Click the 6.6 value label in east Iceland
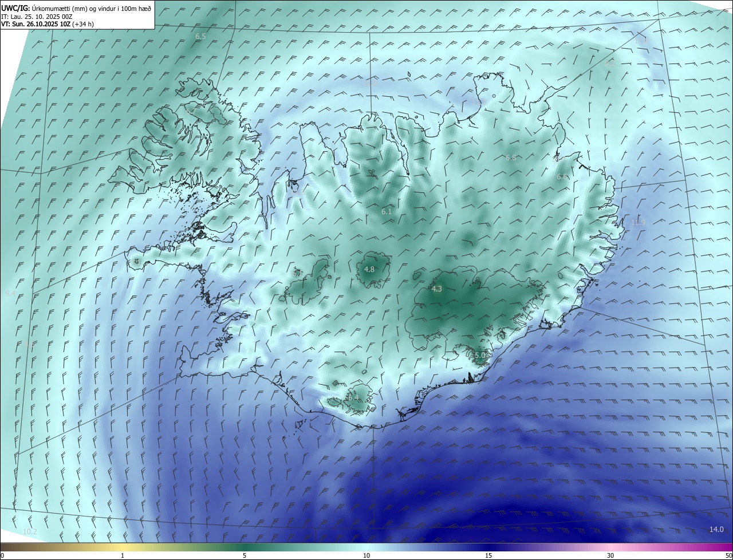The width and height of the screenshot is (733, 560). [562, 177]
